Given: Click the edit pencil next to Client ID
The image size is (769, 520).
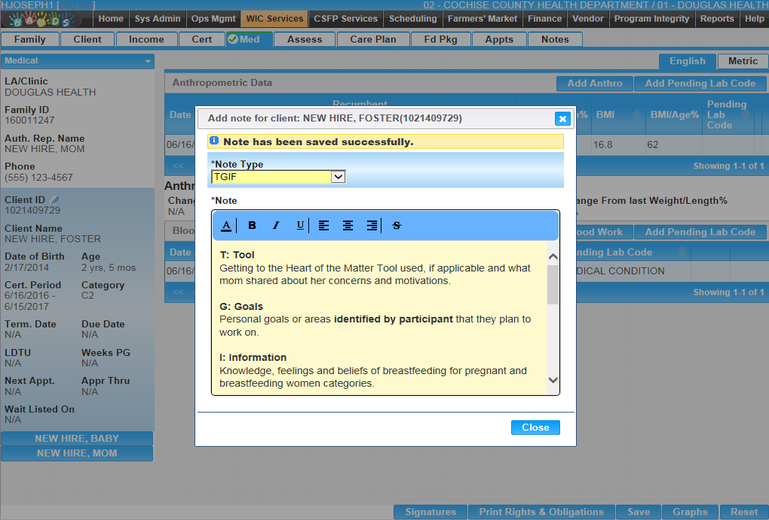Looking at the screenshot, I should pyautogui.click(x=57, y=200).
